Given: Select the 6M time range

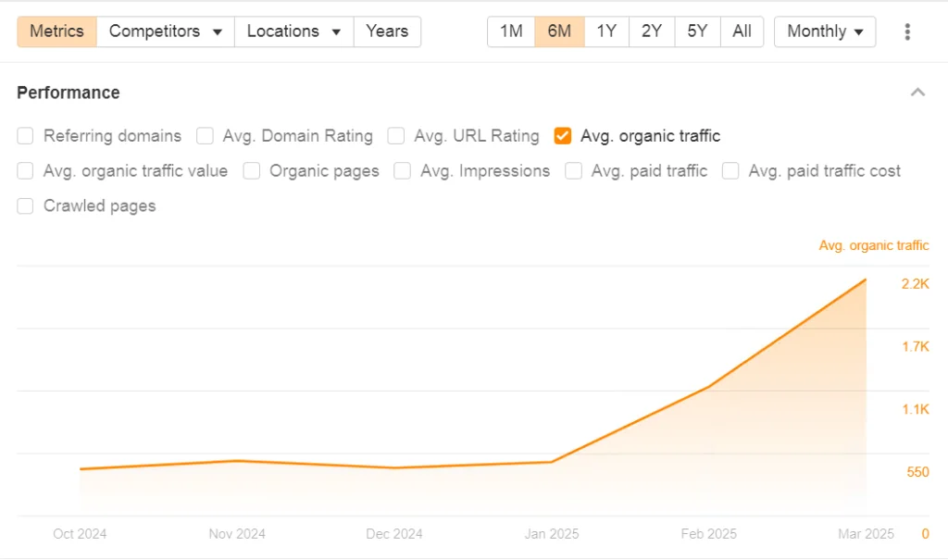Looking at the screenshot, I should point(559,31).
